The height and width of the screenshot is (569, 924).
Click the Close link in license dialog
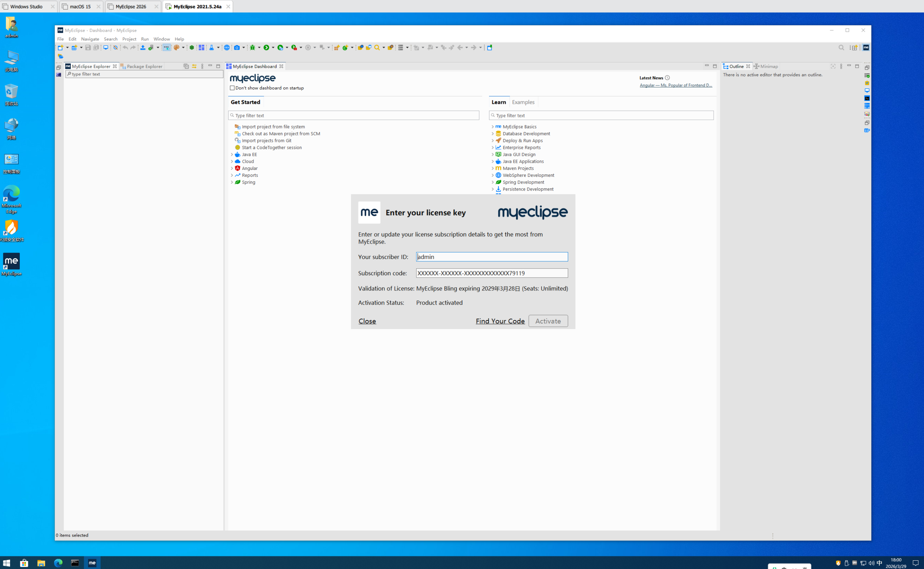point(367,321)
